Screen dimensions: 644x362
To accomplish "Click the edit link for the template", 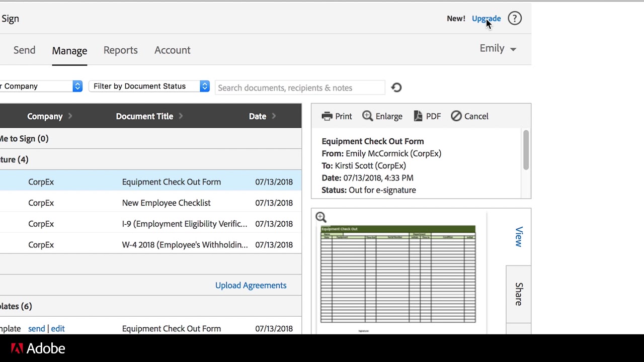I will 58,329.
